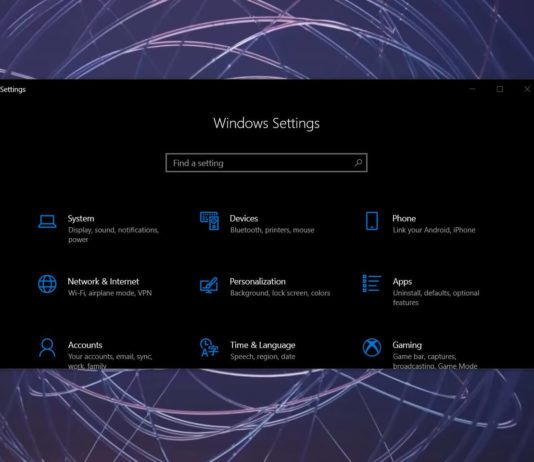This screenshot has height=462, width=534.
Task: Click 'Background, lock screen, colors' description
Action: 280,293
